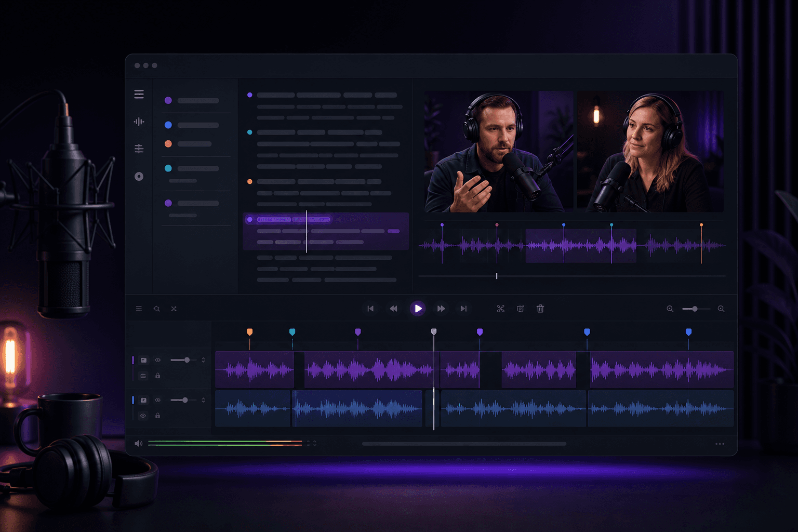Toggle the lock on the purple track

click(157, 376)
